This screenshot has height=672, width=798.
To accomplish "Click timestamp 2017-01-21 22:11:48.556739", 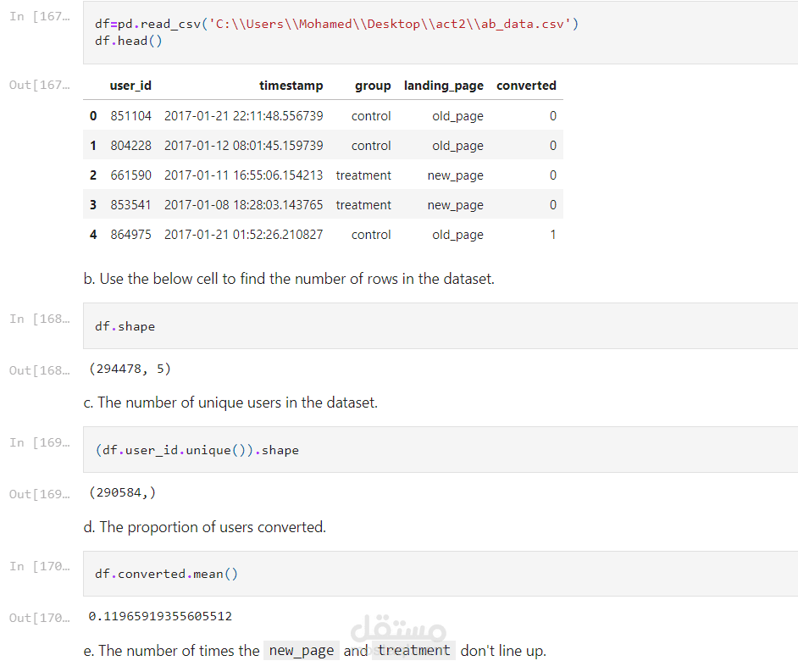I will coord(244,116).
